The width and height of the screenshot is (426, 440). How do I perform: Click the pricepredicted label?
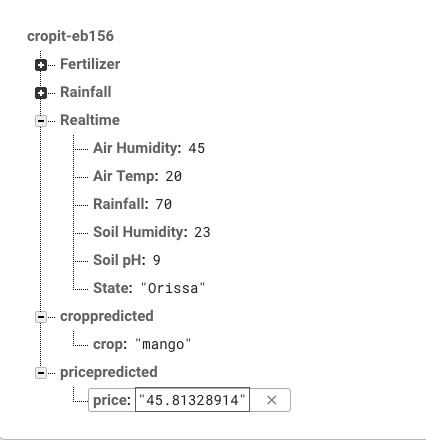(109, 372)
